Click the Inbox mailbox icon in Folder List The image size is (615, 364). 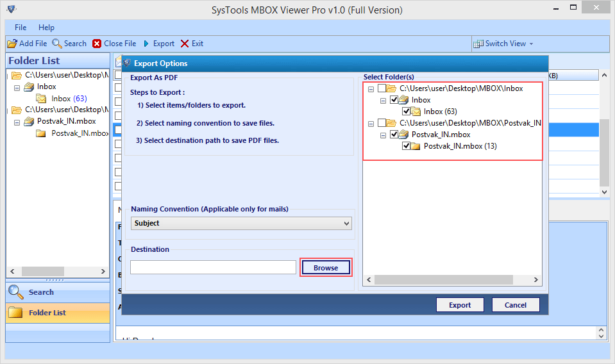[29, 87]
